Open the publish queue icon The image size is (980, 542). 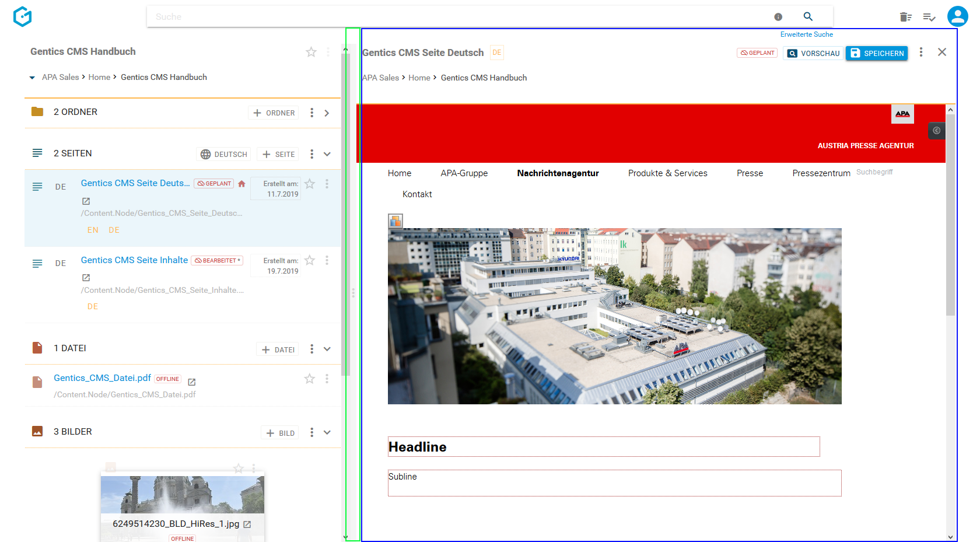pyautogui.click(x=929, y=17)
